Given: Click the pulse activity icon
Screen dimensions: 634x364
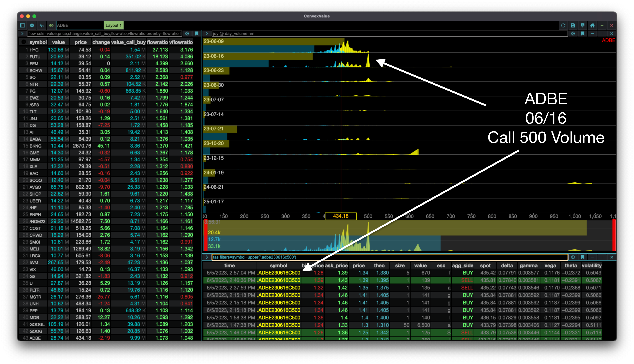Looking at the screenshot, I should click(41, 25).
